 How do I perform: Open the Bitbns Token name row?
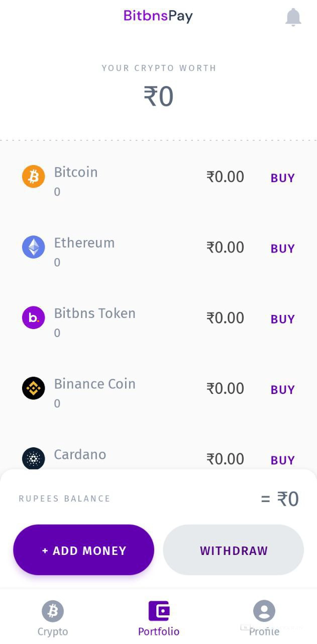[95, 313]
